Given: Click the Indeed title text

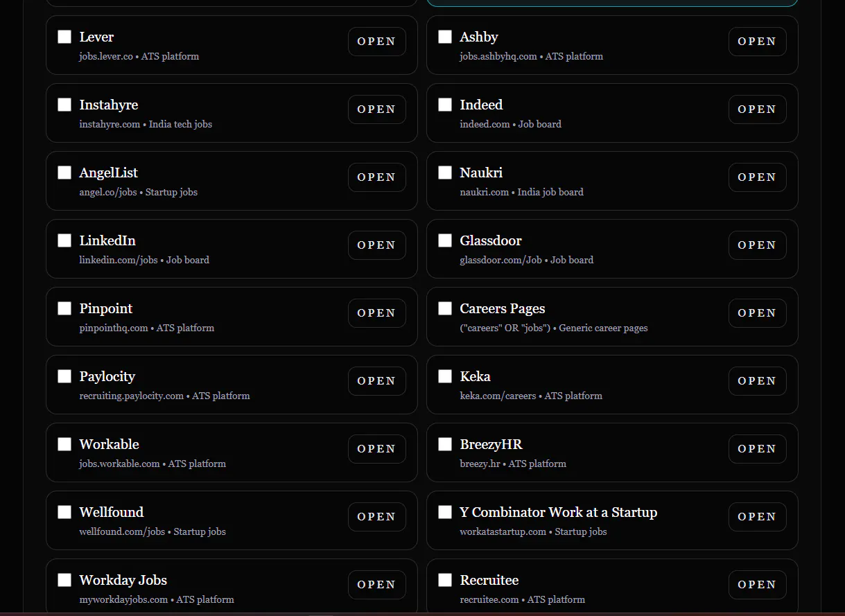Looking at the screenshot, I should click(x=481, y=105).
